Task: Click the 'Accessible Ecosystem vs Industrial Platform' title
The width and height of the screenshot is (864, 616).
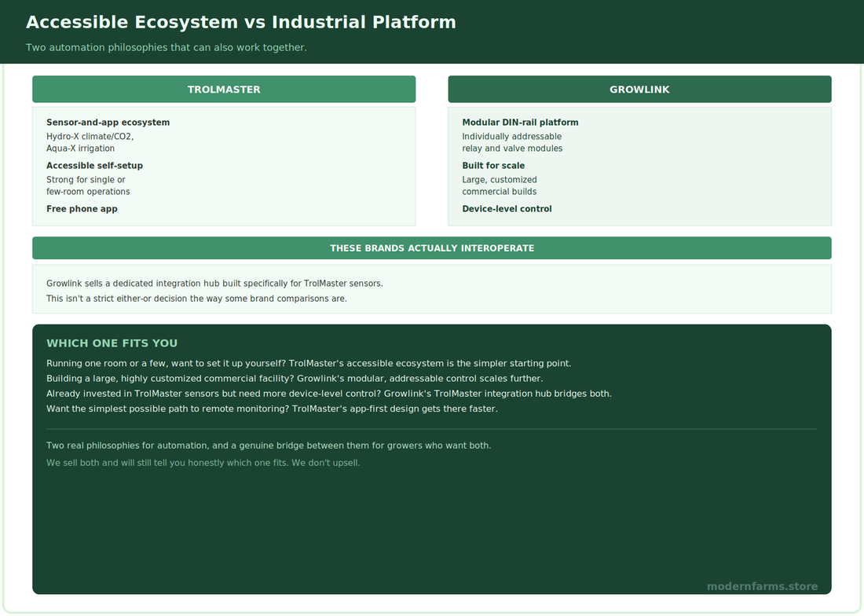Action: pyautogui.click(x=241, y=22)
